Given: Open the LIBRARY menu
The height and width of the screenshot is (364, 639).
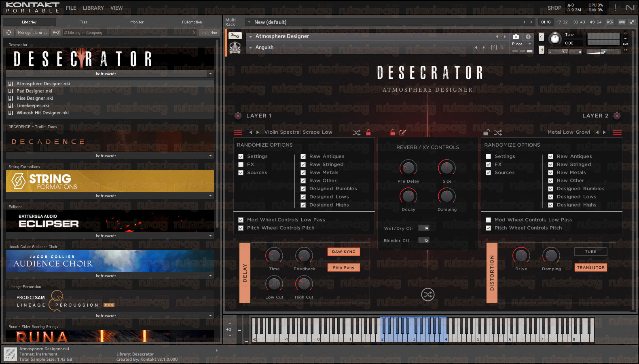Looking at the screenshot, I should 93,8.
